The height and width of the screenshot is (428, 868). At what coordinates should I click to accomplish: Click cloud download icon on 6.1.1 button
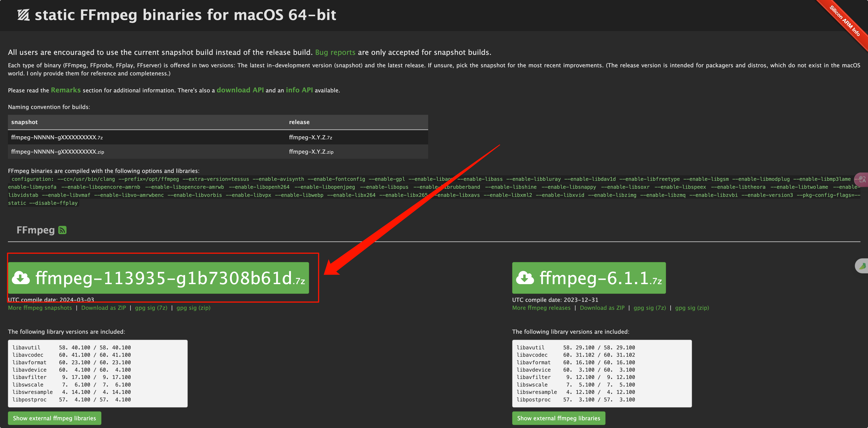click(525, 278)
